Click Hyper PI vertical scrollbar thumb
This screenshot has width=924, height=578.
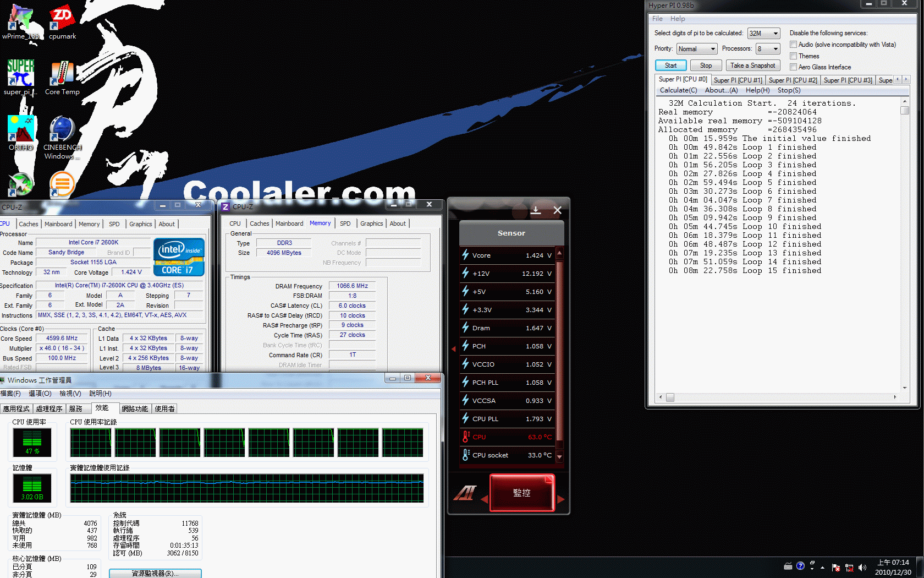(x=904, y=111)
